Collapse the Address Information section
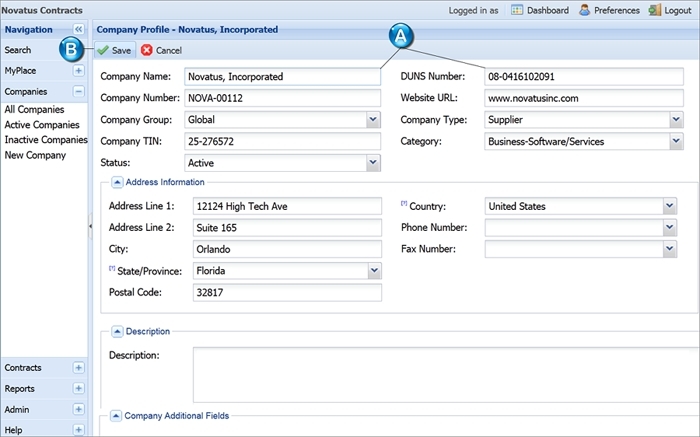The width and height of the screenshot is (700, 437). tap(117, 182)
